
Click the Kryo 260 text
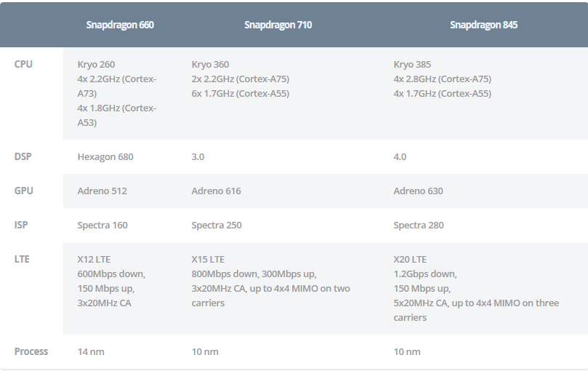pyautogui.click(x=96, y=65)
